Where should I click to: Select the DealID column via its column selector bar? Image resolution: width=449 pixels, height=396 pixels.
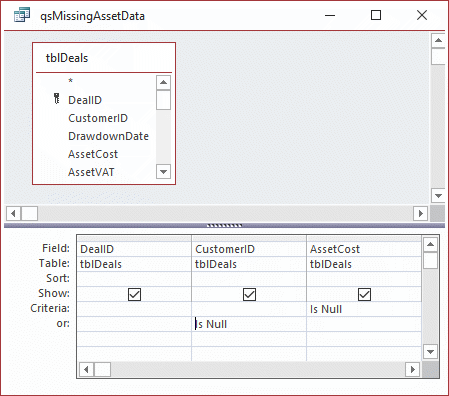(x=134, y=238)
